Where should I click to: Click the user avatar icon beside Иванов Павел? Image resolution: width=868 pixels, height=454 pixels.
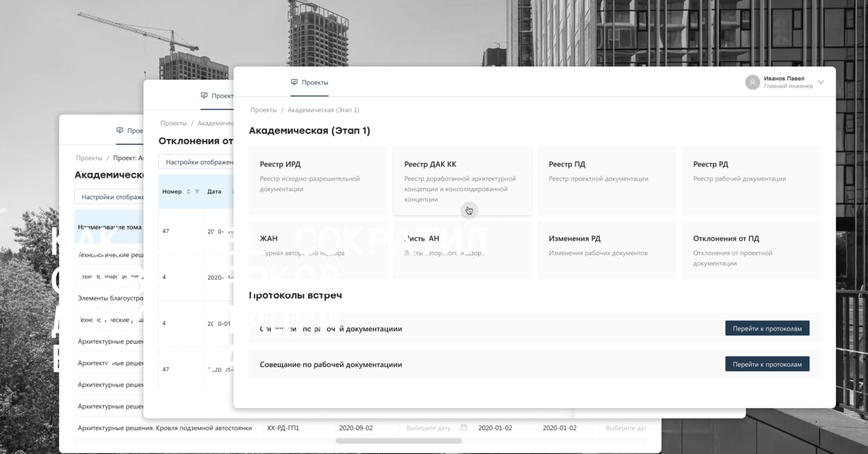click(752, 82)
